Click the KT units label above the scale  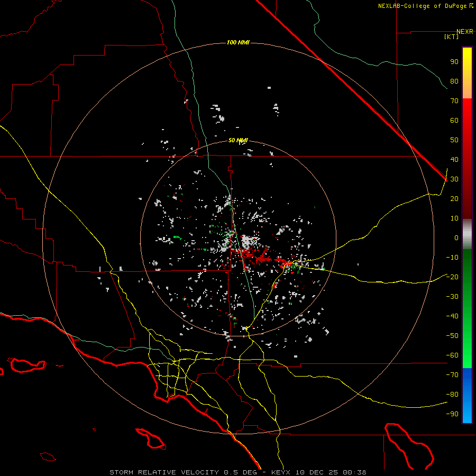[452, 36]
